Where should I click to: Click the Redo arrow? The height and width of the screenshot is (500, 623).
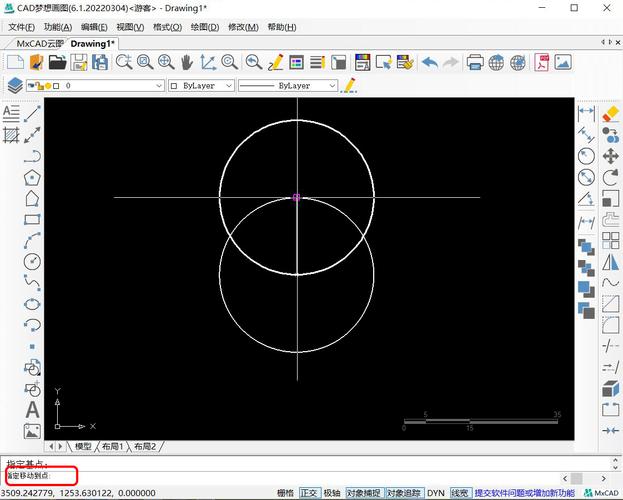coord(450,62)
